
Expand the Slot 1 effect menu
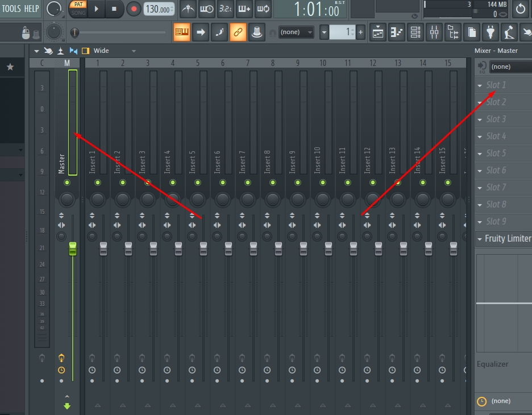480,85
